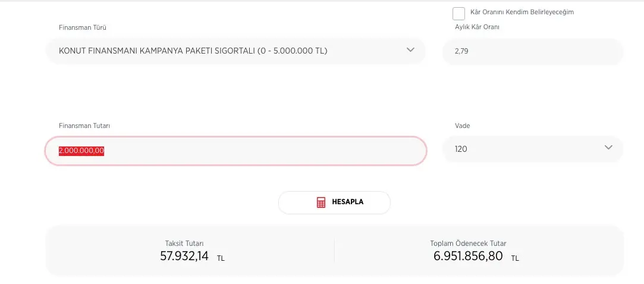This screenshot has width=644, height=284.
Task: Click the TL unit beside the total amount
Action: point(515,259)
